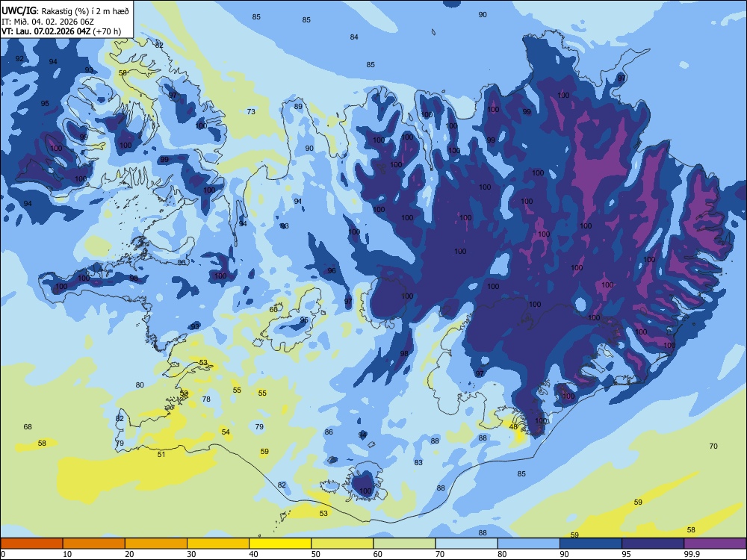Click the 30–40 golden legend swatch

[x=218, y=544]
